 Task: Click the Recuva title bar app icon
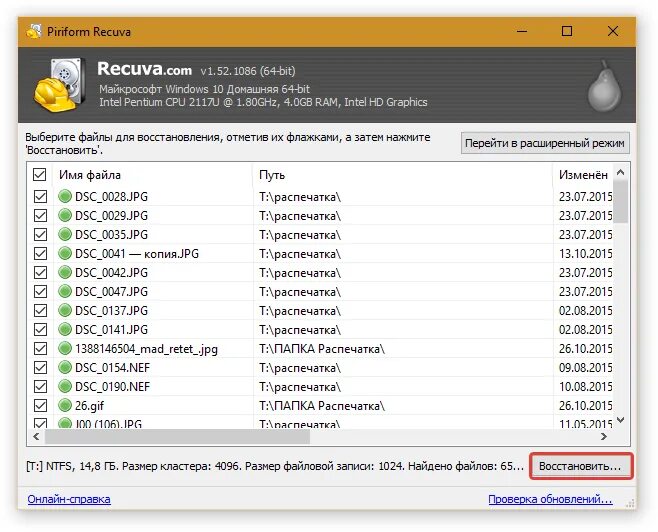click(34, 31)
